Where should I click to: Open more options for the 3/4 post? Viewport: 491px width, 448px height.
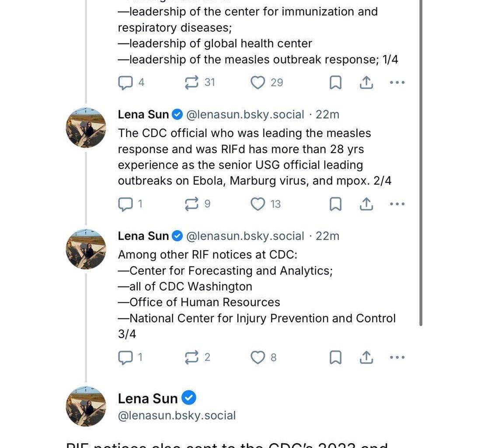397,358
